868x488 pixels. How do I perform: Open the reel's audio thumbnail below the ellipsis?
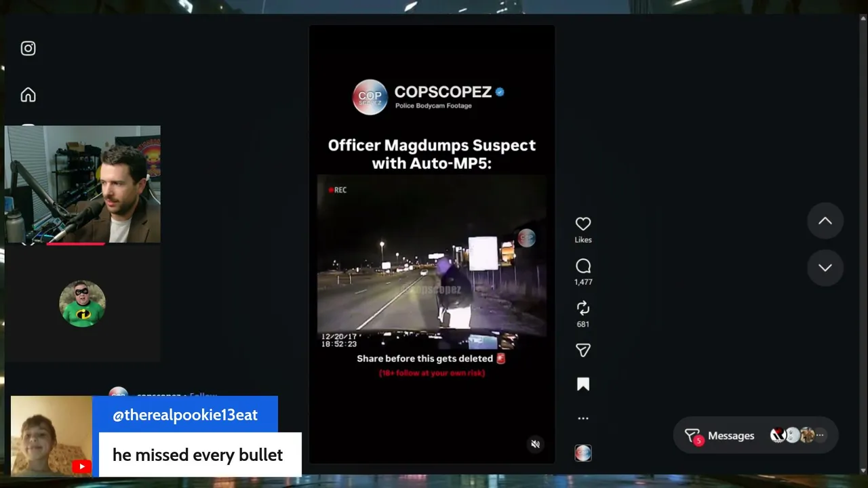click(x=583, y=453)
